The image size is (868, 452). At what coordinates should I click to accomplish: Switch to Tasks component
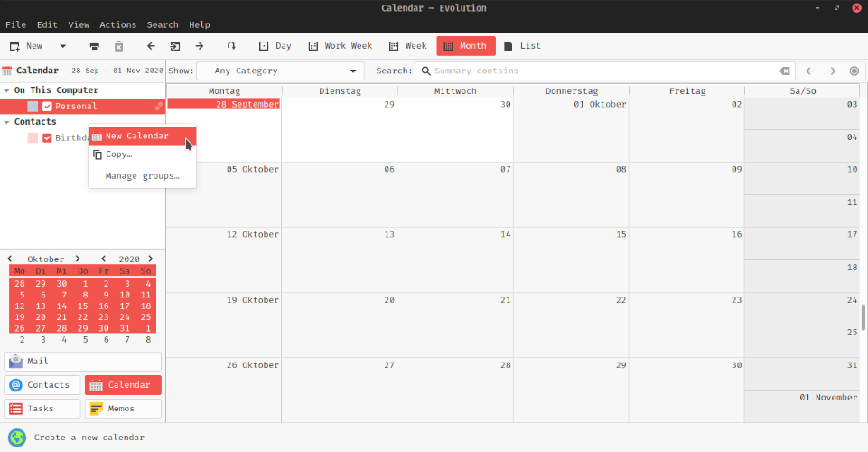click(42, 409)
